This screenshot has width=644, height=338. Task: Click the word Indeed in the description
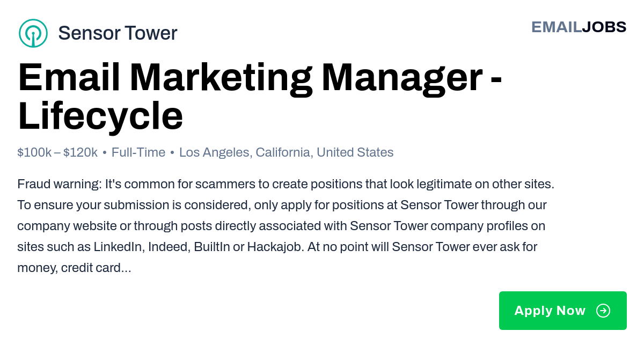(x=169, y=247)
